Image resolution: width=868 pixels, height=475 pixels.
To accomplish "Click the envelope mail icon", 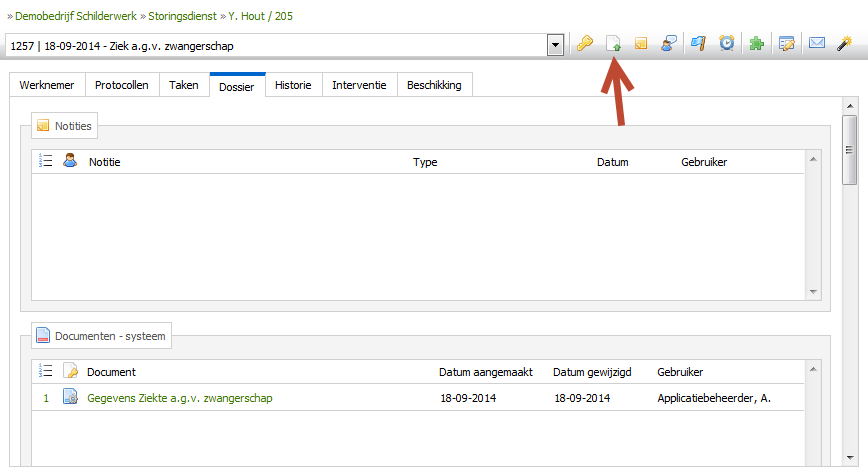I will click(817, 44).
